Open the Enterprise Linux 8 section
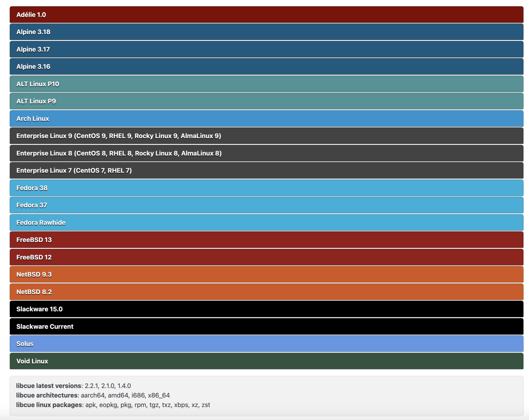 coord(266,153)
